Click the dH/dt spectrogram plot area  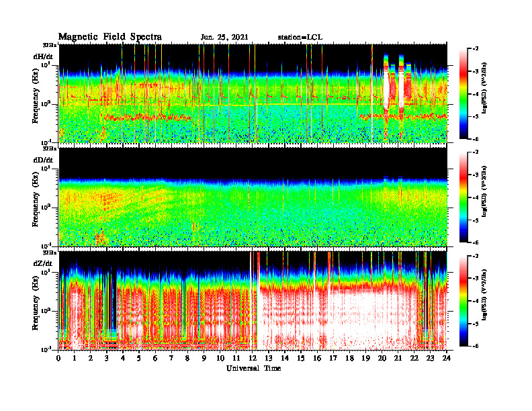(253, 93)
